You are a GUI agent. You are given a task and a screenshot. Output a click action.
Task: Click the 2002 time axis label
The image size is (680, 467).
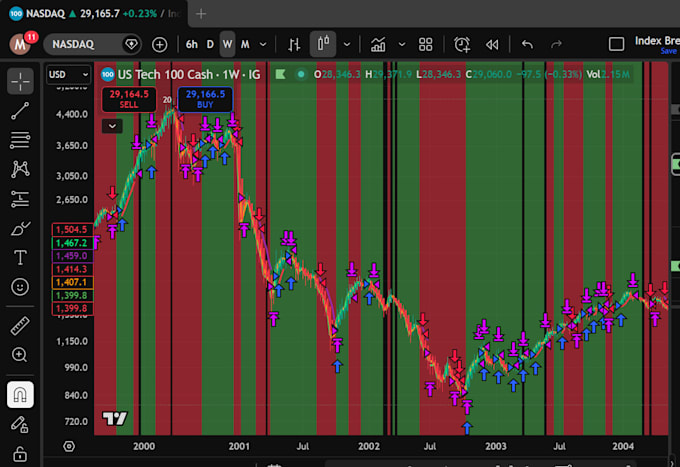(369, 446)
